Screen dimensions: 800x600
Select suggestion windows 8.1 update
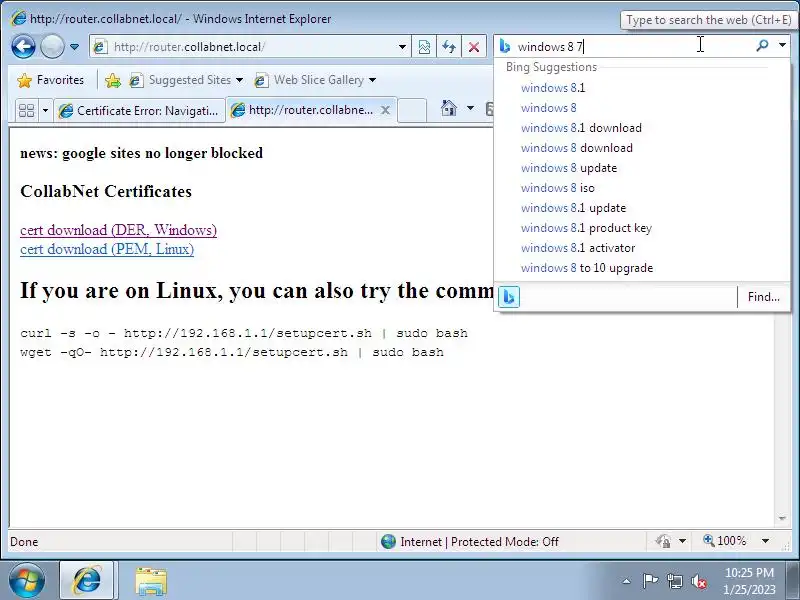573,208
